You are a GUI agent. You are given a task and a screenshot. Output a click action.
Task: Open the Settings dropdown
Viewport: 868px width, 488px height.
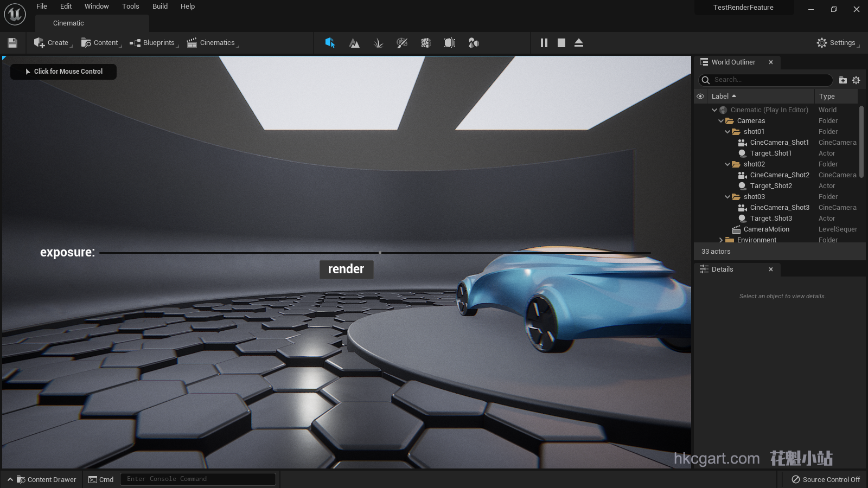[838, 43]
